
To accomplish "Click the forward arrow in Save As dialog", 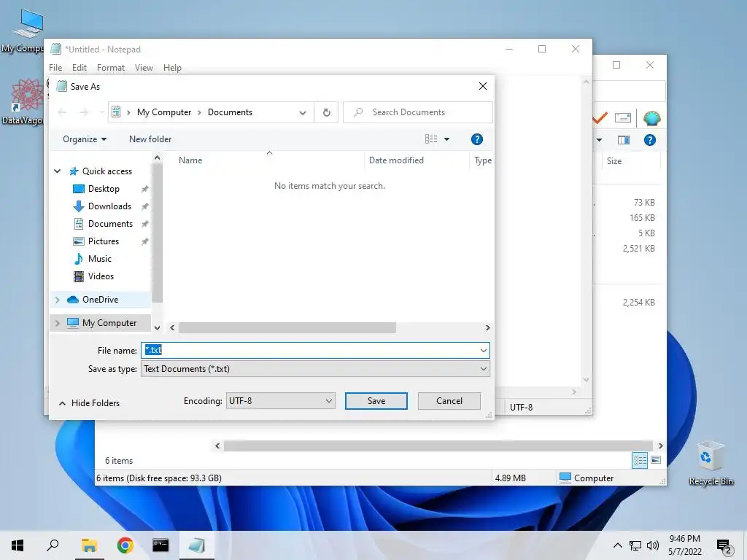I will tap(84, 112).
